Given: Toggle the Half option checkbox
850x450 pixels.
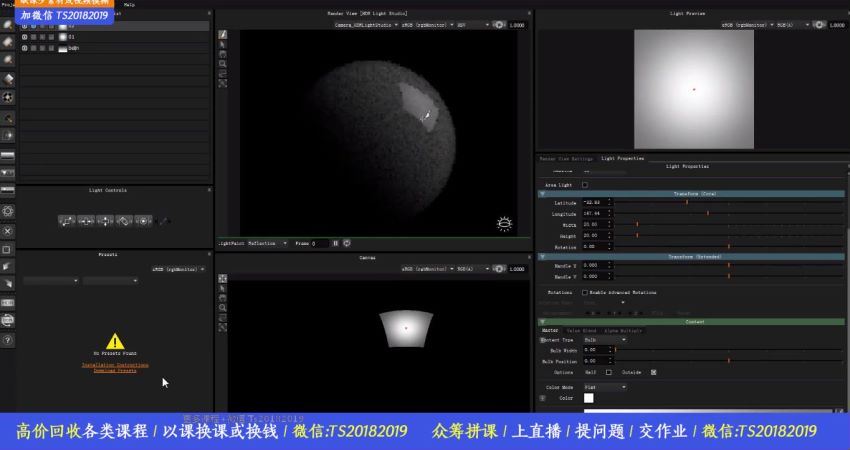Looking at the screenshot, I should tap(609, 372).
